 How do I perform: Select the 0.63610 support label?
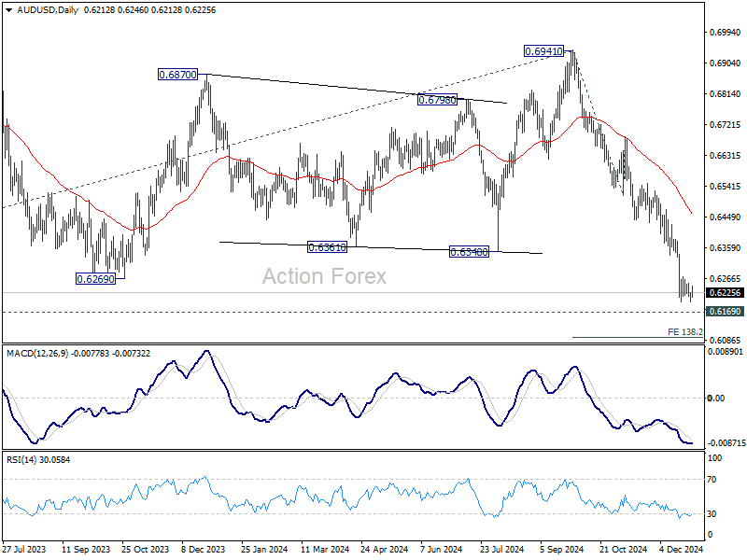coord(328,246)
